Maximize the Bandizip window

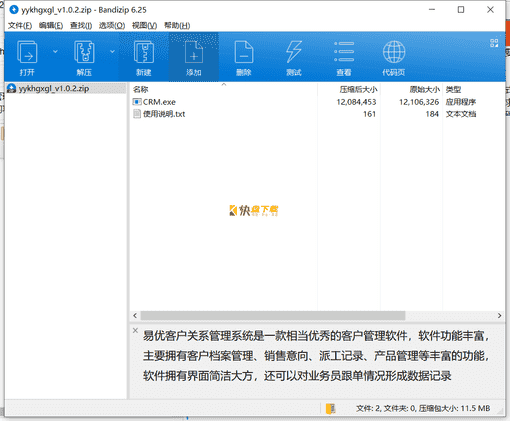click(461, 10)
